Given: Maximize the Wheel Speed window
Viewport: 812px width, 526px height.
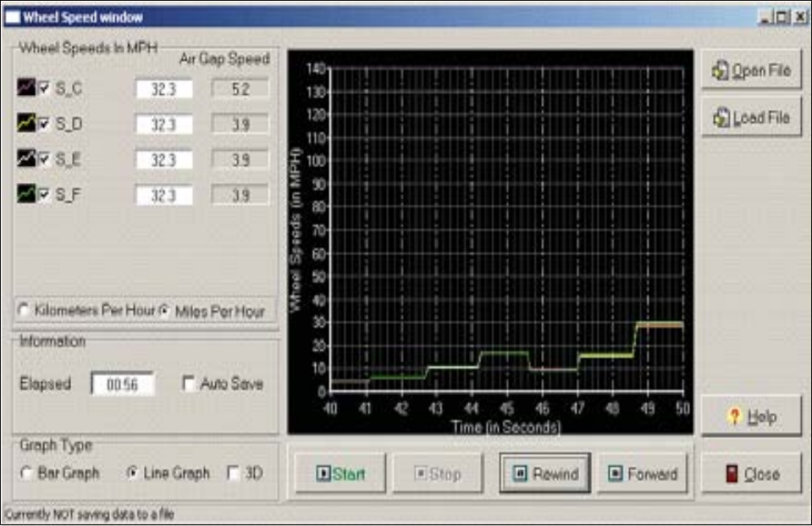Looking at the screenshot, I should [782, 18].
